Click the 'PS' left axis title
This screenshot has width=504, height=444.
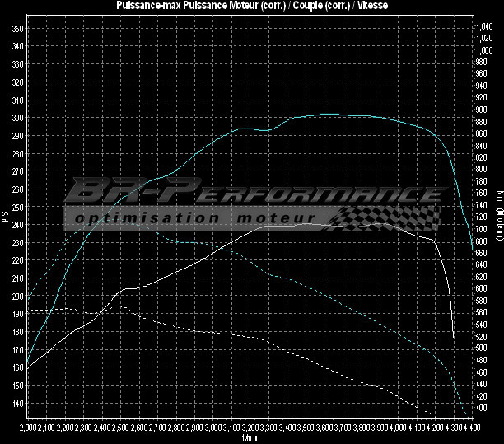[5, 216]
